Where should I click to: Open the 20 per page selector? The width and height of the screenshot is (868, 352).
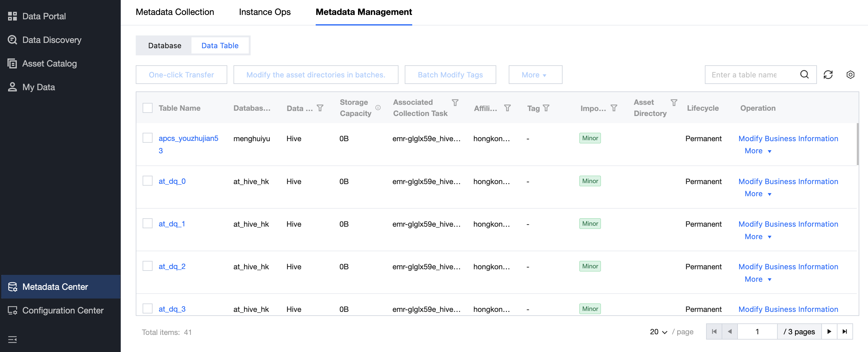pos(658,332)
